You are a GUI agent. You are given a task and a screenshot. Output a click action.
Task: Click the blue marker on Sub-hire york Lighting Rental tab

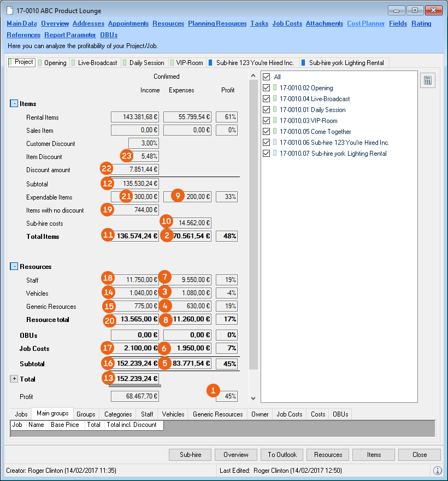coord(303,63)
